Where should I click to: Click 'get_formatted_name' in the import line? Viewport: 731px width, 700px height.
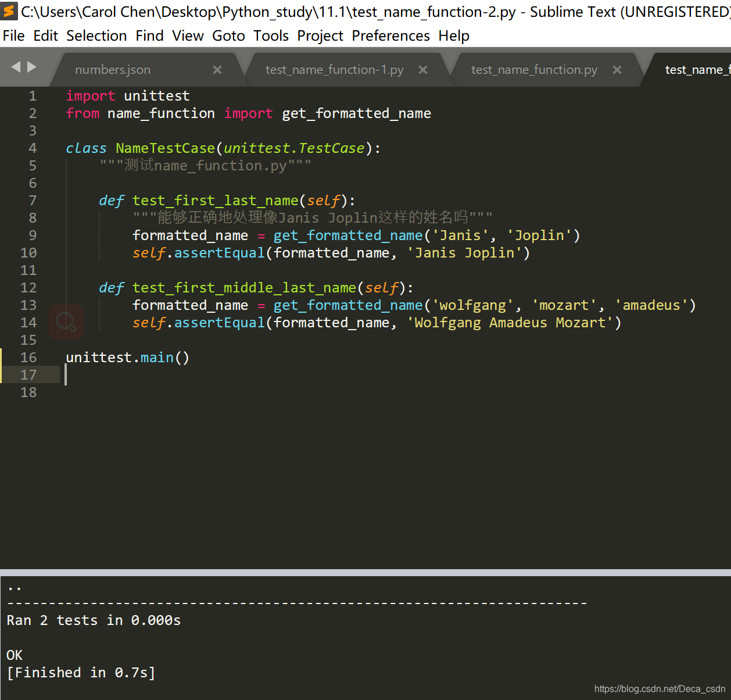pos(356,113)
